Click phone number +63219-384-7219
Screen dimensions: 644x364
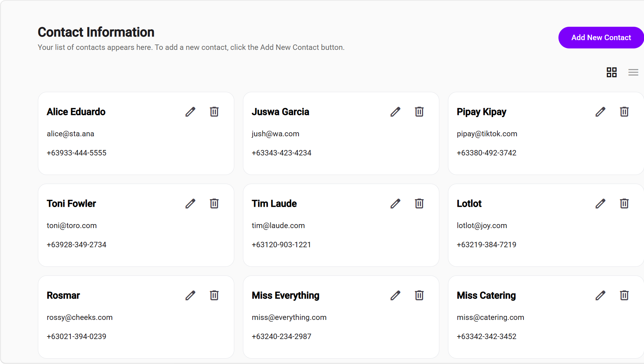pyautogui.click(x=487, y=245)
